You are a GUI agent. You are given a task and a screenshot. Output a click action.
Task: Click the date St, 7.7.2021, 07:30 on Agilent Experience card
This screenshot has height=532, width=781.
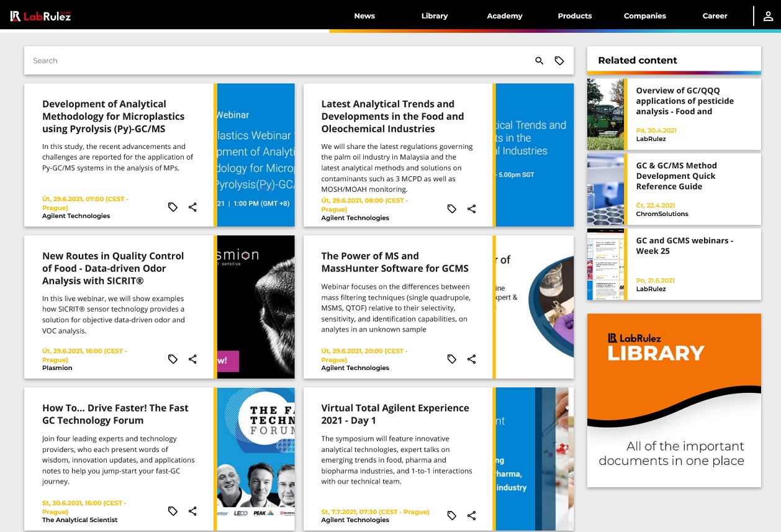(x=375, y=512)
